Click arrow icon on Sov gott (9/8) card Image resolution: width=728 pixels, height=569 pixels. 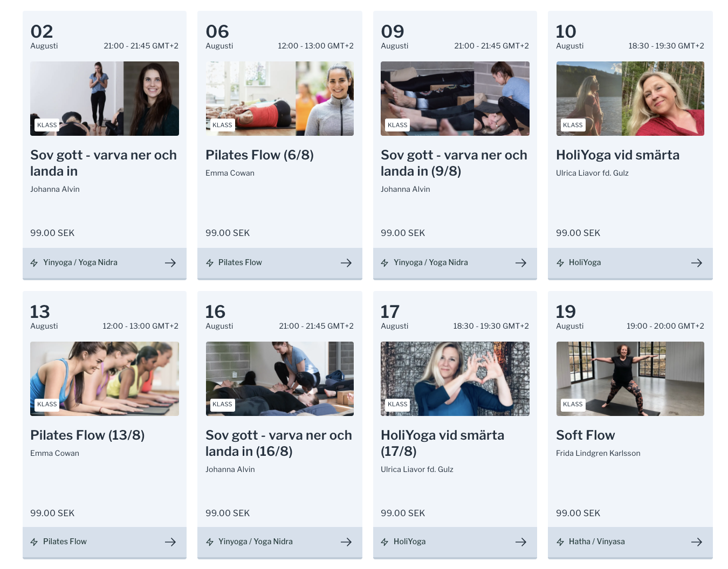click(520, 263)
